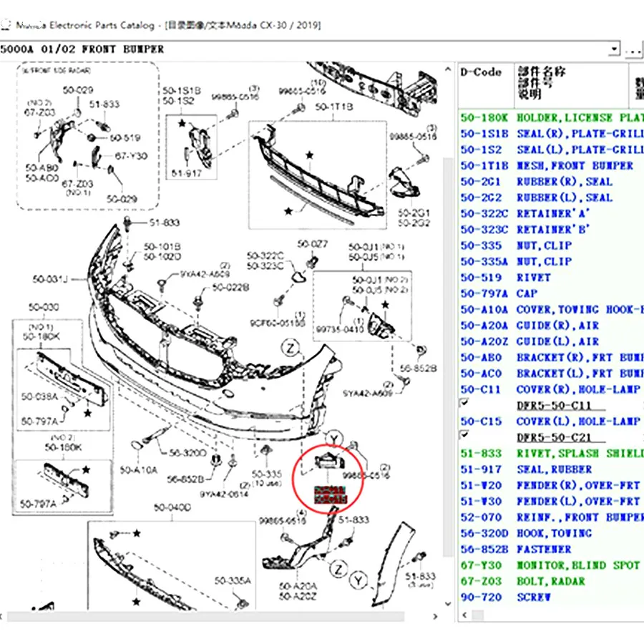Select row 50-323C RETAINER 'B'
The height and width of the screenshot is (644, 644).
[551, 230]
